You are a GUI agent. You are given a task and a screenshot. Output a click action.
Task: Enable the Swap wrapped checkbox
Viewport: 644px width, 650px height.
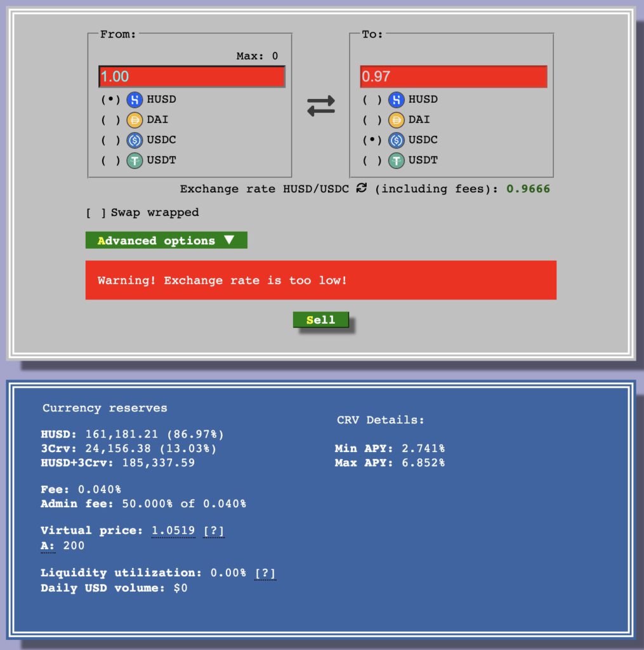click(96, 213)
